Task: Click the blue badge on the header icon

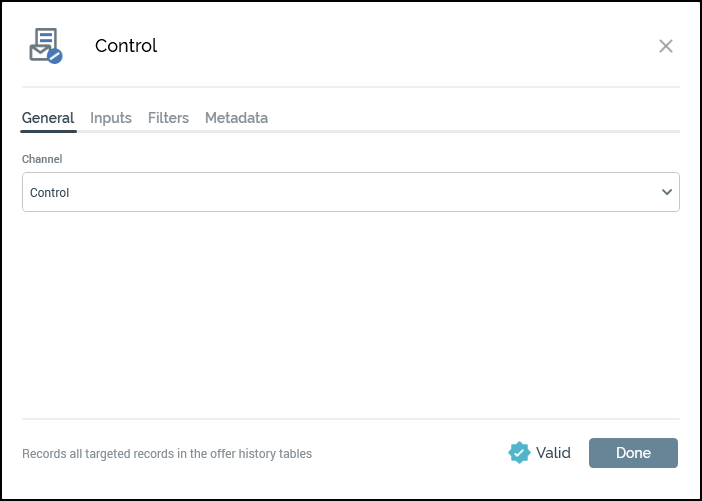Action: pyautogui.click(x=56, y=57)
